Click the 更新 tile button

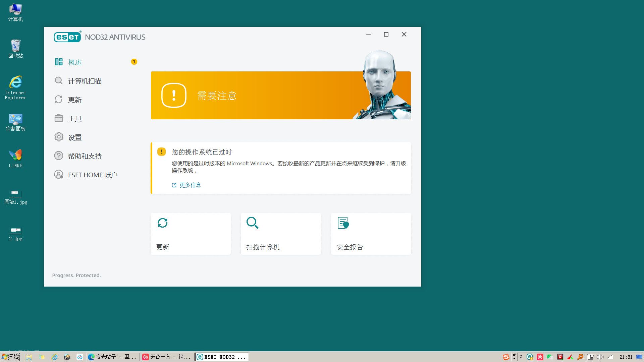pyautogui.click(x=191, y=234)
